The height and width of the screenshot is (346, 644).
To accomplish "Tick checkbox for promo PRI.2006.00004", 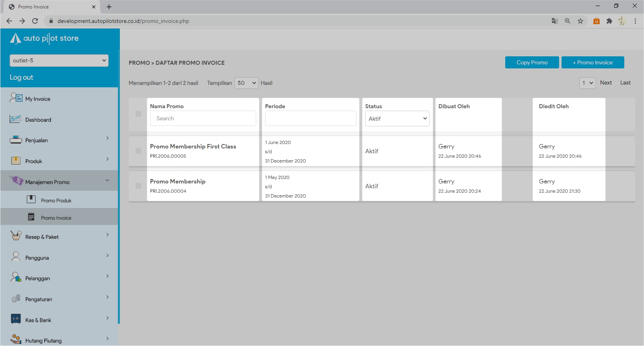I will pyautogui.click(x=138, y=186).
